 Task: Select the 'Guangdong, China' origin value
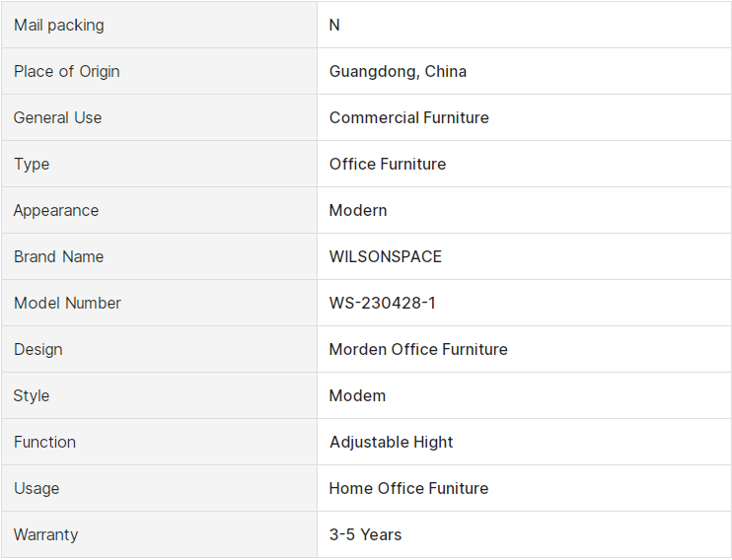tap(398, 71)
